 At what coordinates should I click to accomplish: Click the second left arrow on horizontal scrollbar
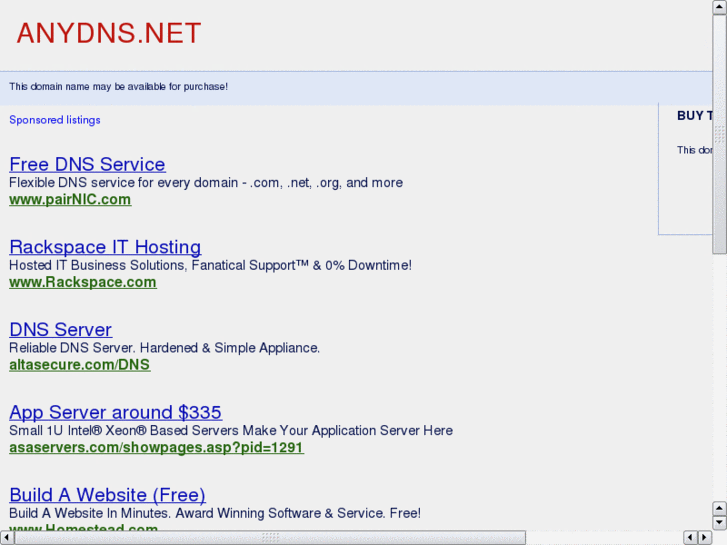point(690,538)
